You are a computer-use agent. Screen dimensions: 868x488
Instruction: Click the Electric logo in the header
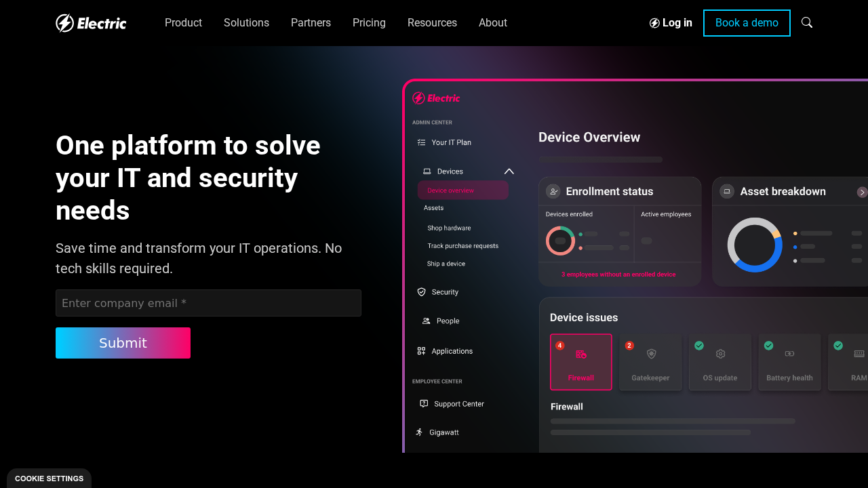click(91, 23)
